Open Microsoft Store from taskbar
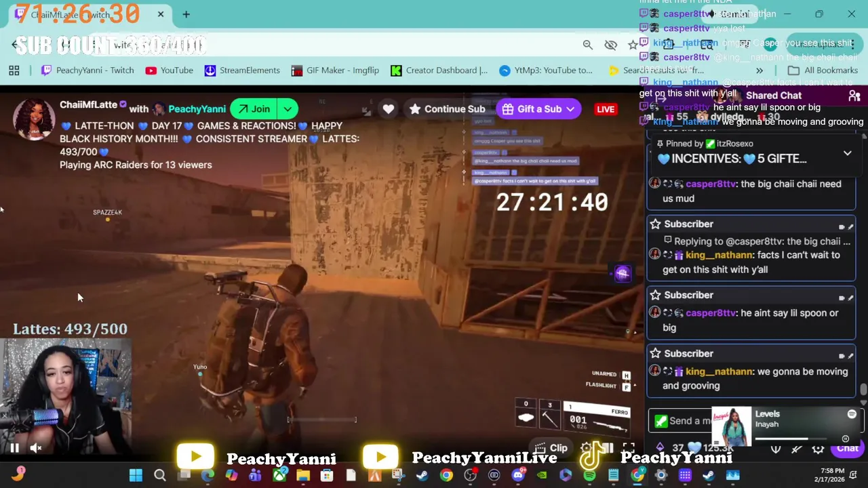Viewport: 868px width, 488px height. click(327, 475)
